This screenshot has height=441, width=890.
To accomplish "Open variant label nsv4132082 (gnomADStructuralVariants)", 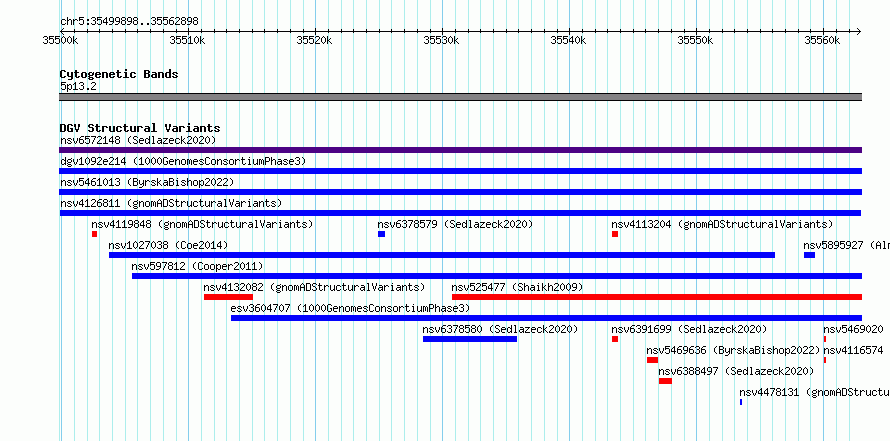I will tap(314, 287).
